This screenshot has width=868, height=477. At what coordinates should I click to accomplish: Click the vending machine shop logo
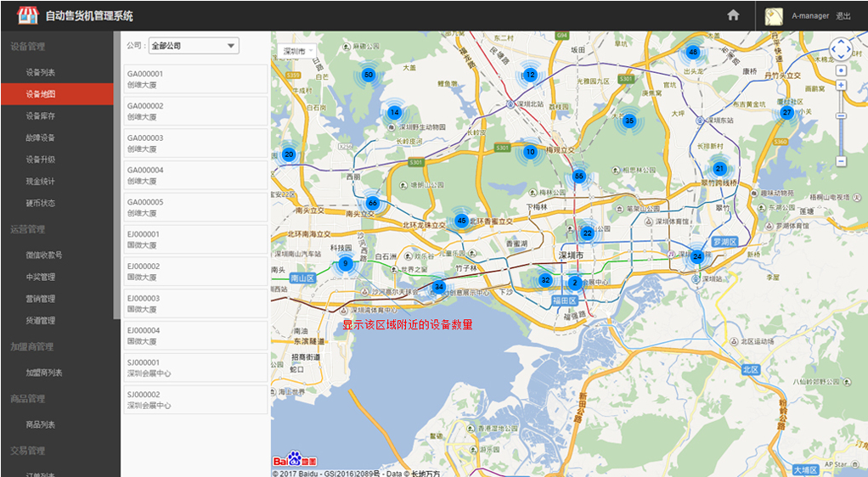28,15
